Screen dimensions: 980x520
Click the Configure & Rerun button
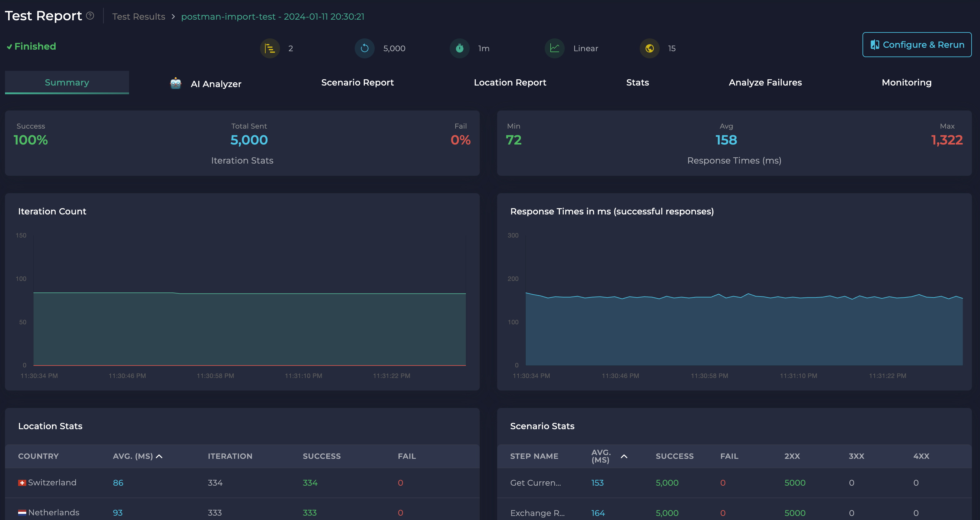(917, 44)
